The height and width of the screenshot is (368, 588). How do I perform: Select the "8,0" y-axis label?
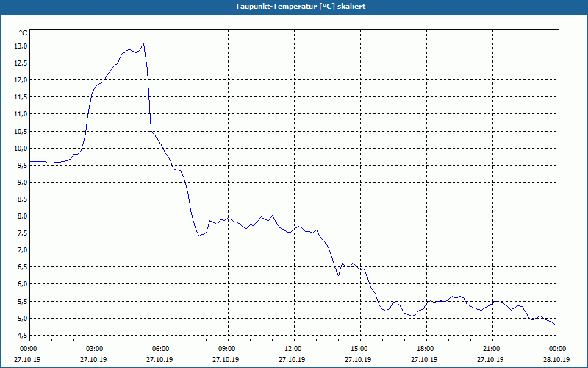tap(22, 216)
